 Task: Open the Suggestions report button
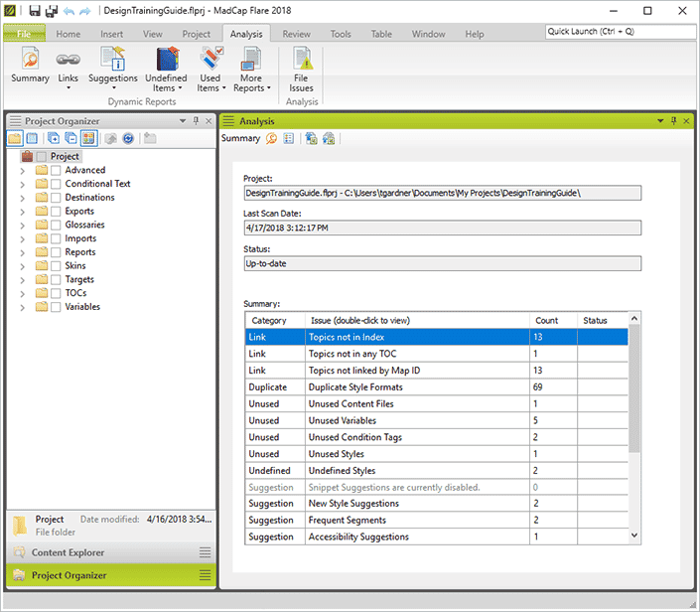click(x=113, y=66)
